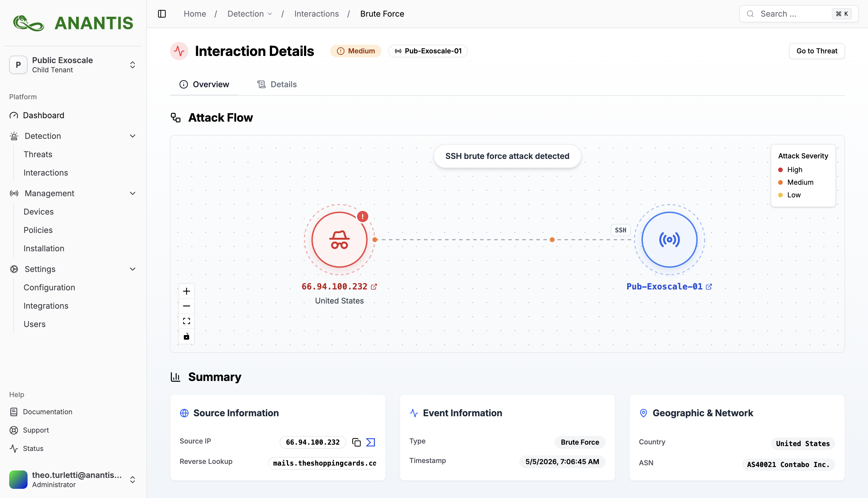Screen dimensions: 868x498
Task: Focus the Search input field
Action: coord(799,14)
